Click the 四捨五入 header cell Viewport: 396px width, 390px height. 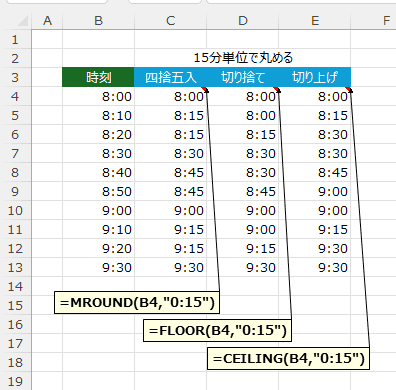click(171, 77)
